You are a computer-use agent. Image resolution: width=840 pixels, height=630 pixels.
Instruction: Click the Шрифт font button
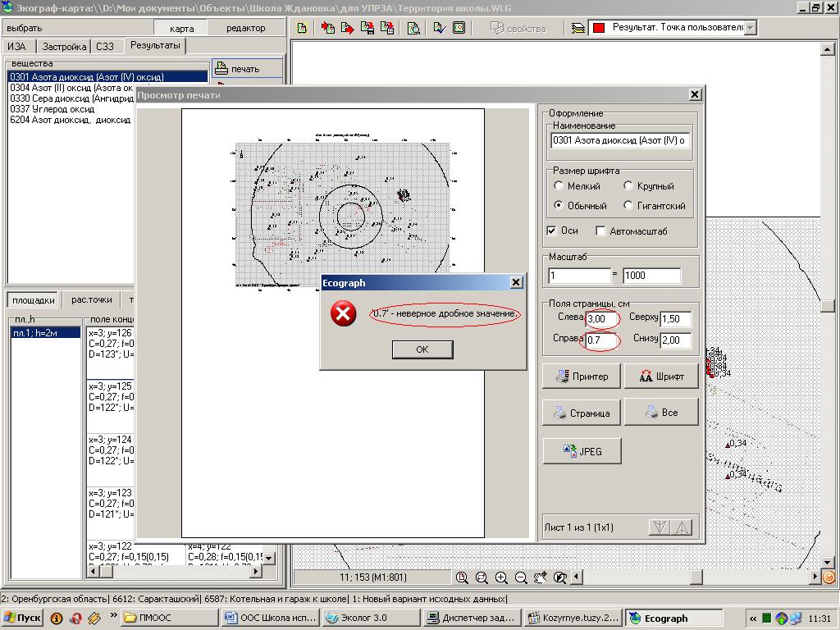(x=660, y=377)
